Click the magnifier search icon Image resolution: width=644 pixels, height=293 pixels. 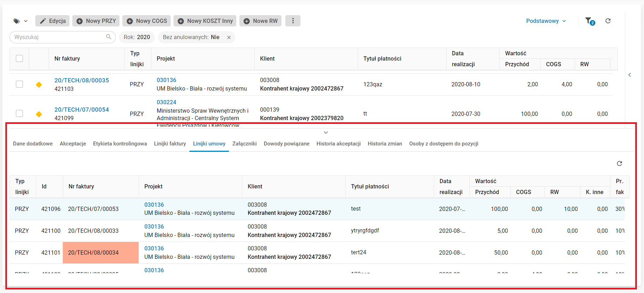tap(109, 37)
